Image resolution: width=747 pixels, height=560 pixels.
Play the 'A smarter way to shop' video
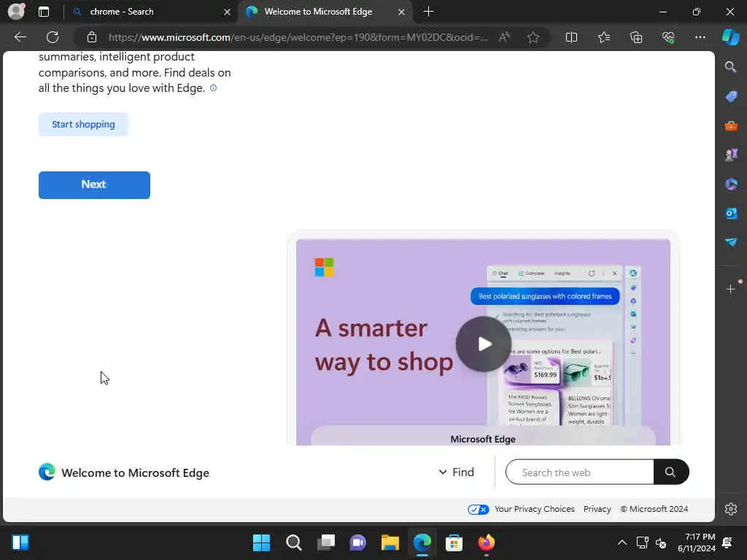pyautogui.click(x=484, y=344)
